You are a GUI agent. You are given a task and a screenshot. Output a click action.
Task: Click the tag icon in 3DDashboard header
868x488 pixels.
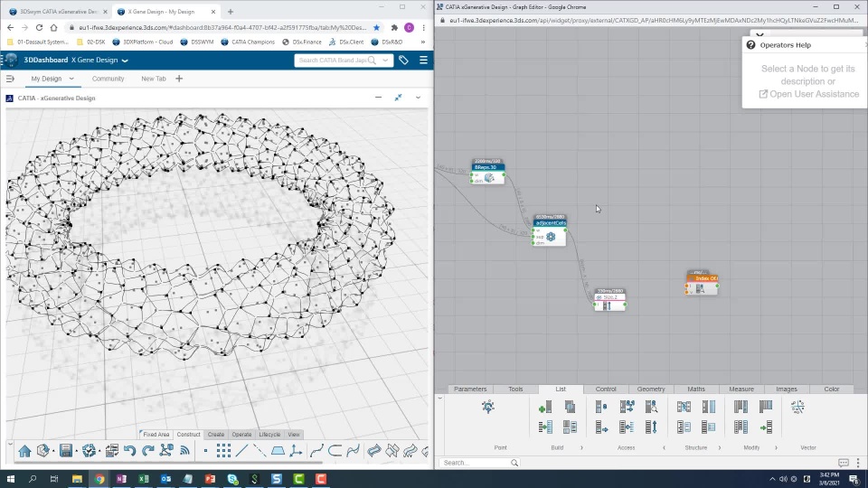tap(403, 60)
